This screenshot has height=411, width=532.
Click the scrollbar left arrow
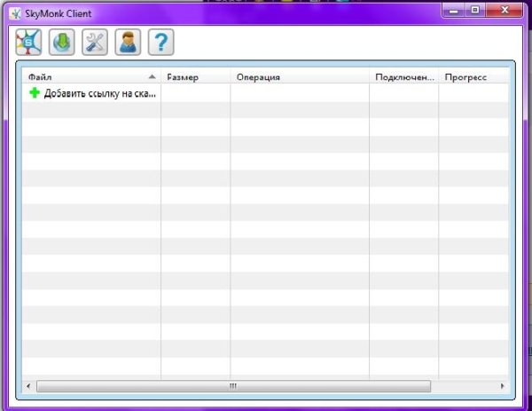[28, 386]
